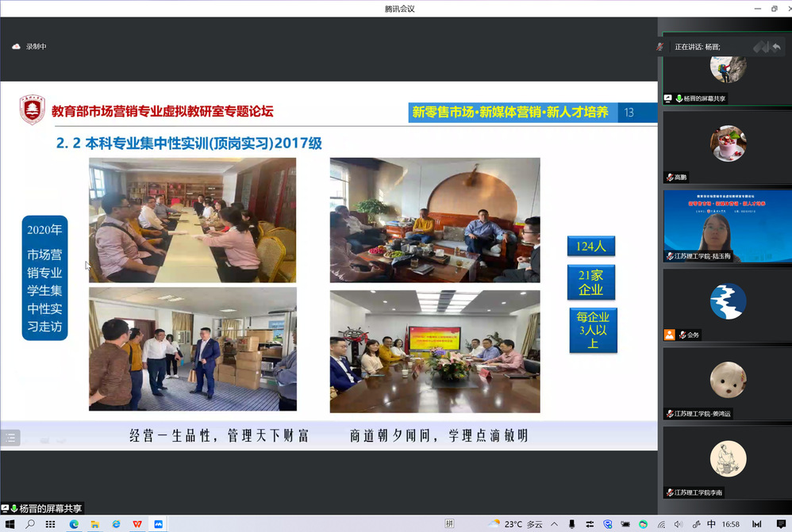This screenshot has height=532, width=792.
Task: Click the university crest logo on the slide
Action: click(33, 109)
